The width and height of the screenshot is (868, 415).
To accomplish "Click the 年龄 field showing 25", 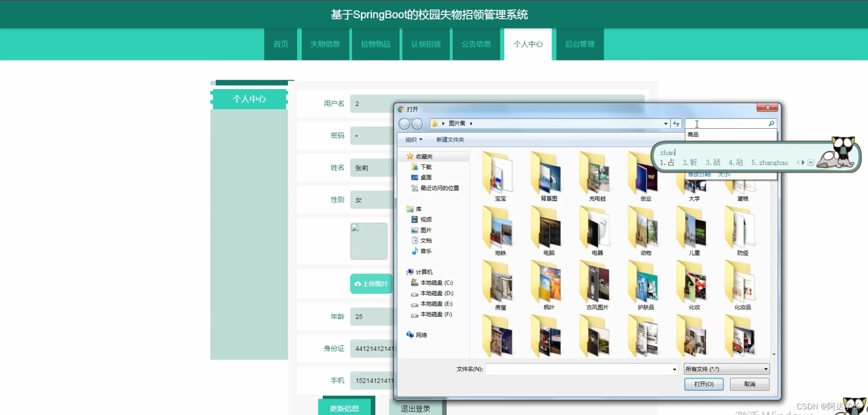I will (373, 317).
